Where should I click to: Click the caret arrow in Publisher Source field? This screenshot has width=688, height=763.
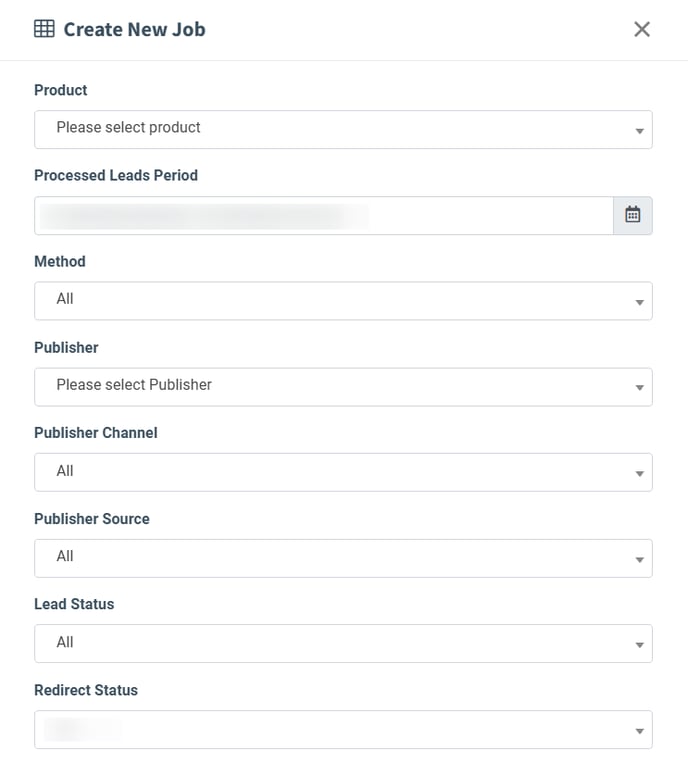[x=639, y=560]
